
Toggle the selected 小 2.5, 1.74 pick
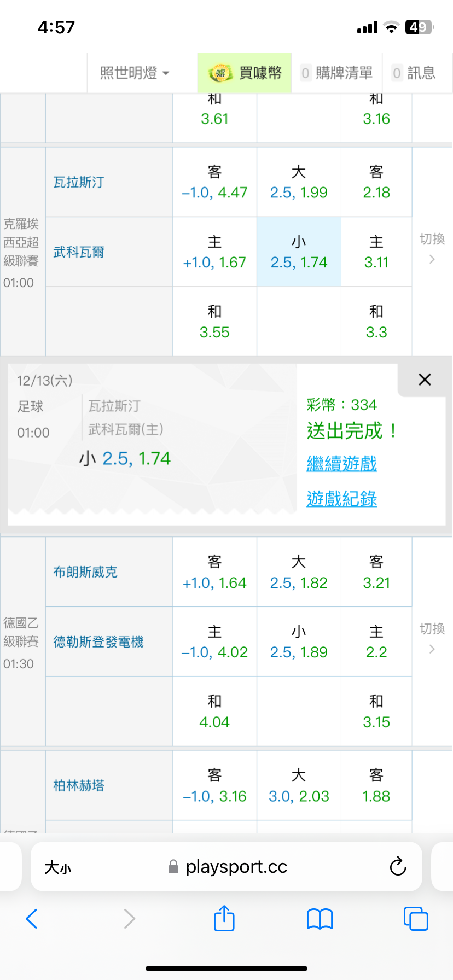[x=299, y=252]
